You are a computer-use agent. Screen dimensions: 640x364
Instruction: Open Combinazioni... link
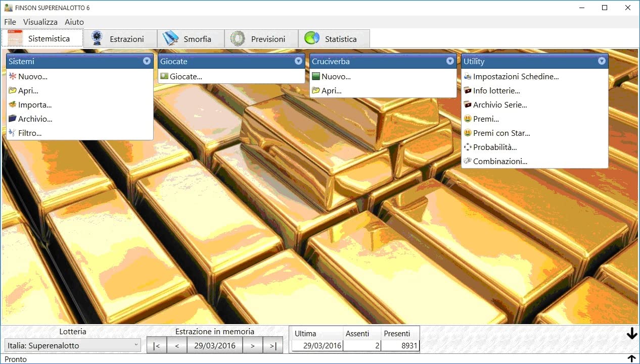(500, 162)
